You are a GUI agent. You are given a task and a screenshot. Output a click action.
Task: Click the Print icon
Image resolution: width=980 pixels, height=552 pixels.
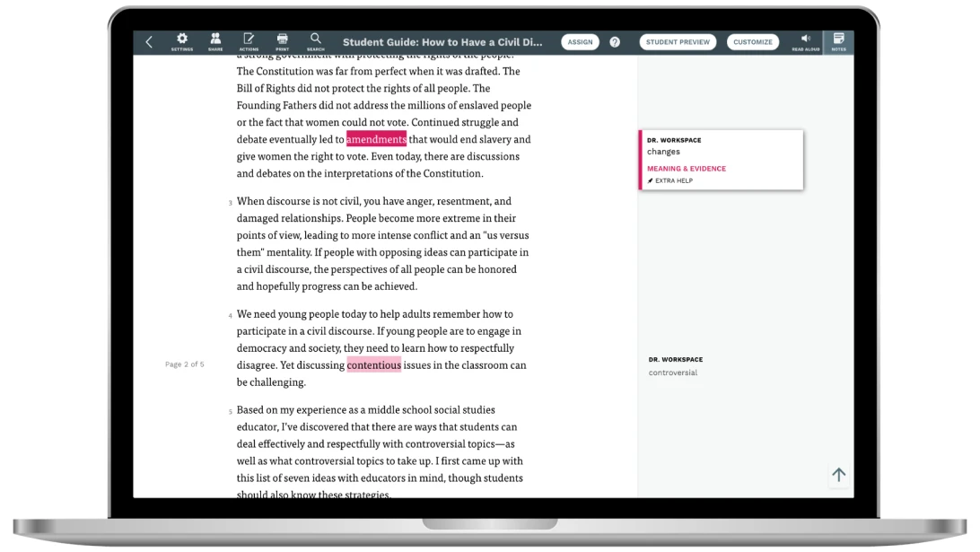pos(283,42)
